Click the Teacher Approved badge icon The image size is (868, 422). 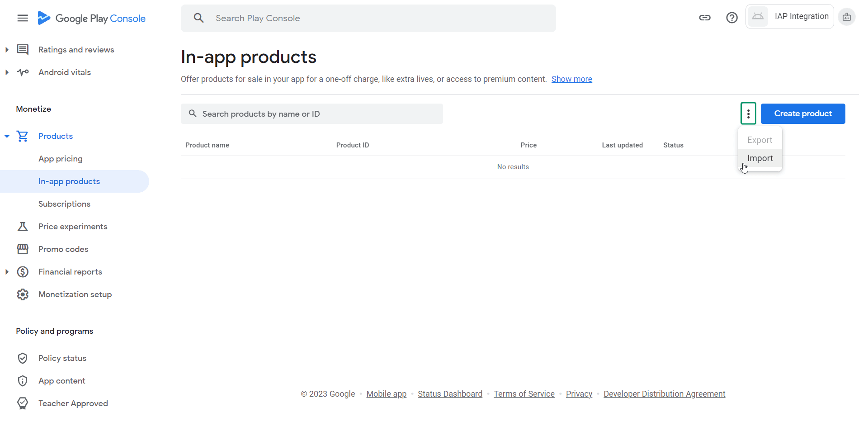[x=23, y=403]
